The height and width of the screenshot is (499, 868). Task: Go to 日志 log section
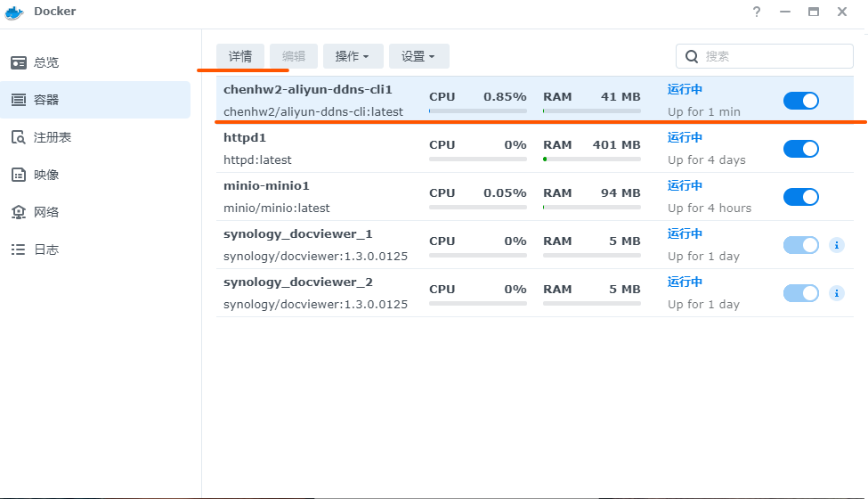point(95,250)
